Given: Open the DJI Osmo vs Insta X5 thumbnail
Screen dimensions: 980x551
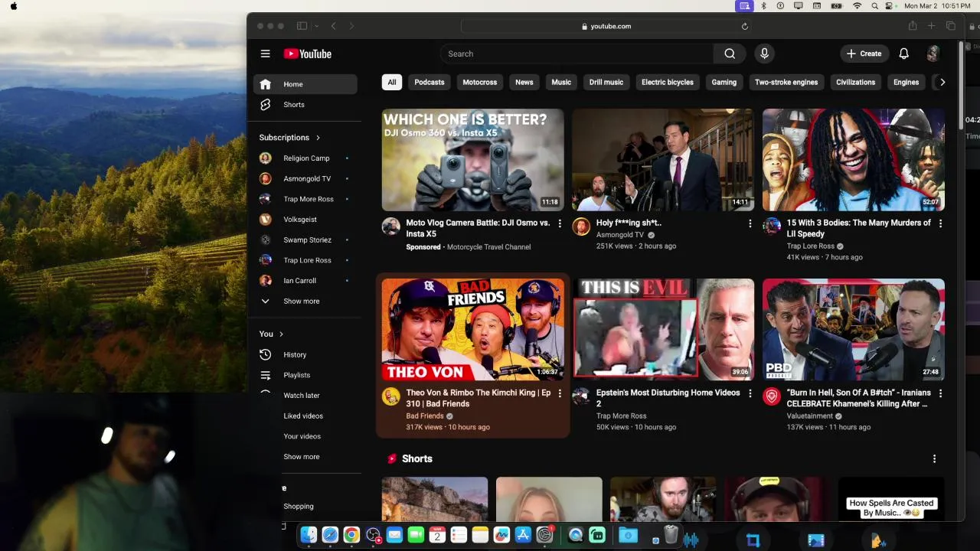Looking at the screenshot, I should pyautogui.click(x=473, y=160).
